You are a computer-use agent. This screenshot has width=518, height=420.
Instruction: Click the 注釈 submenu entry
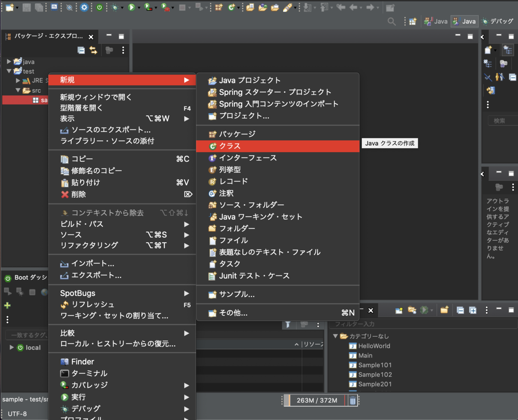click(278, 193)
